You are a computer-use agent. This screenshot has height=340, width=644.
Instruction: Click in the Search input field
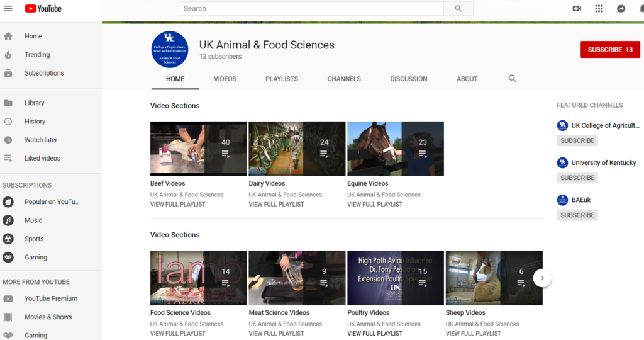pyautogui.click(x=311, y=9)
